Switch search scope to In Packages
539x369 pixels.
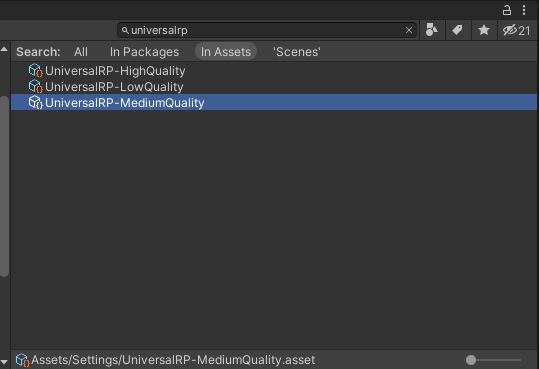144,52
